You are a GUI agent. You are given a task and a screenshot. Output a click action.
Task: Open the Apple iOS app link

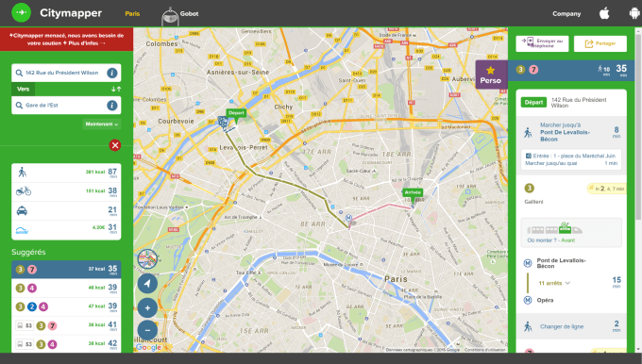[604, 13]
